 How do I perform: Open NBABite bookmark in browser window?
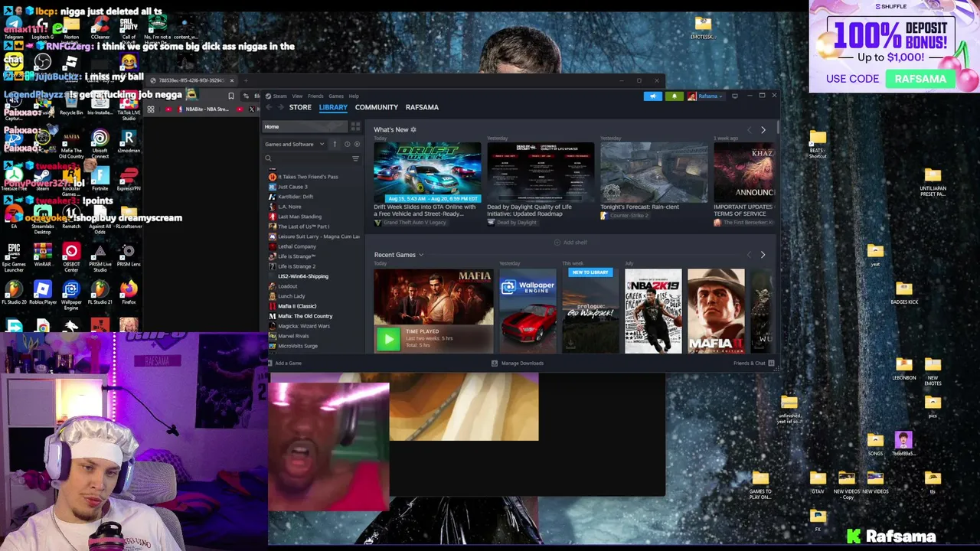coord(203,109)
